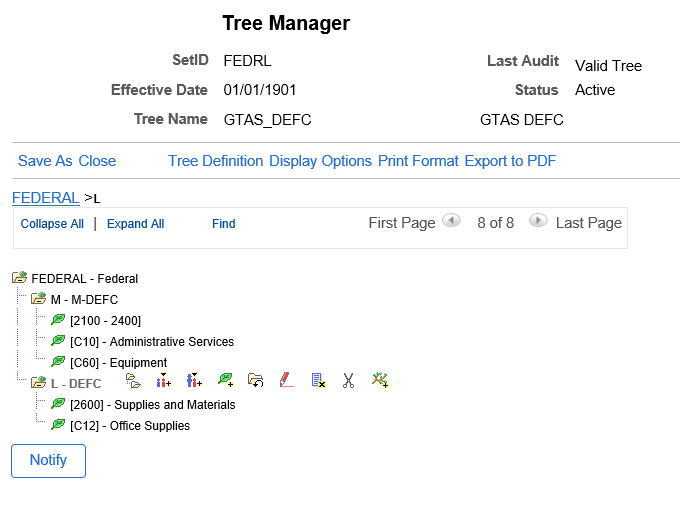Select [C10] - Administrative Services leaf
The image size is (680, 506).
[152, 342]
